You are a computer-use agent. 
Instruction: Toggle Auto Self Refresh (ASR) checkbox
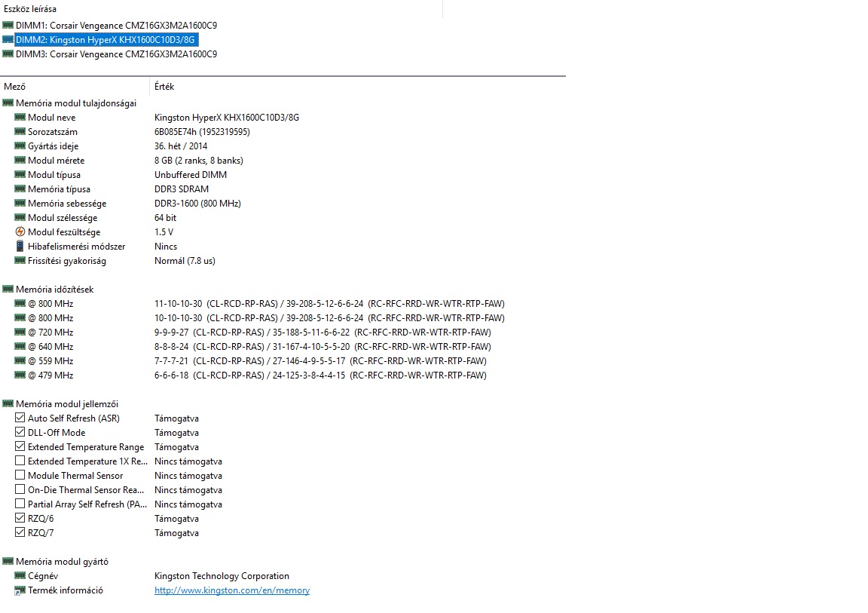[20, 418]
